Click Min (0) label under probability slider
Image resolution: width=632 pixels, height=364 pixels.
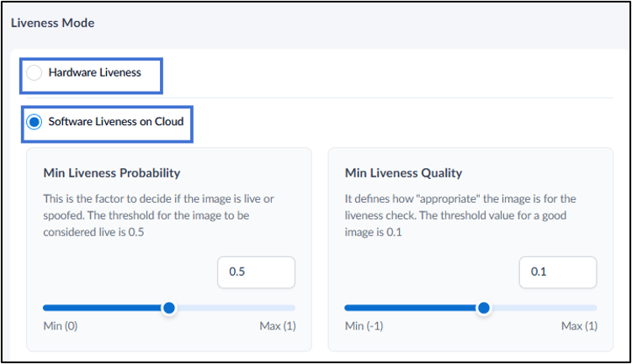(61, 325)
